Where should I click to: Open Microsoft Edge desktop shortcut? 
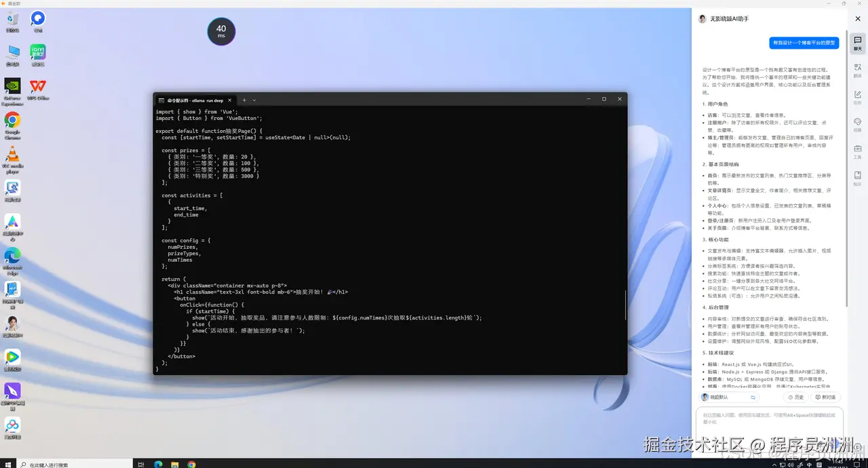click(12, 260)
